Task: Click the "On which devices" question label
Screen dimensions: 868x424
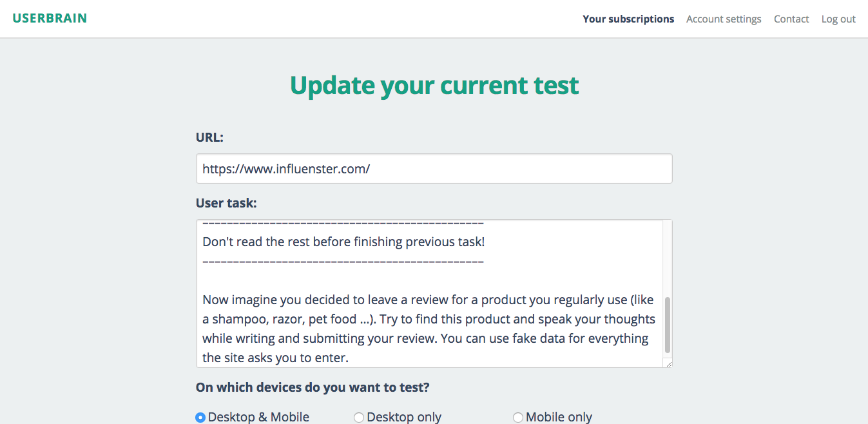Action: click(313, 388)
